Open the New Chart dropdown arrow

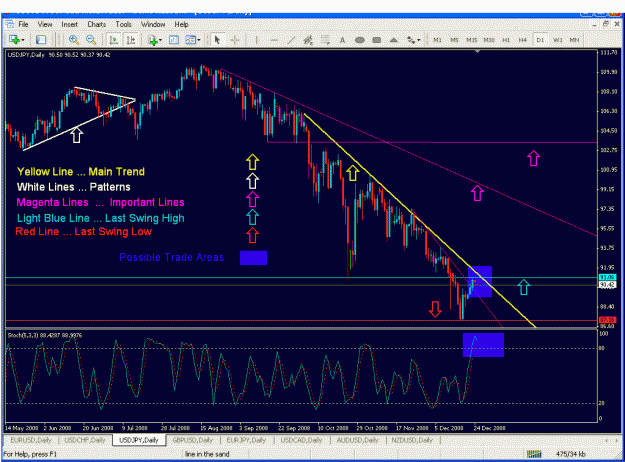[23, 40]
